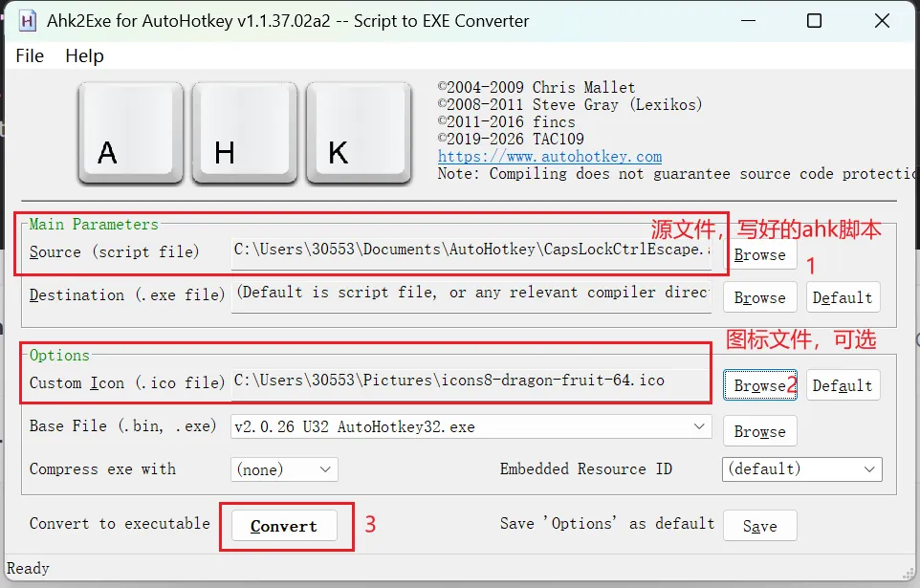This screenshot has width=920, height=588.
Task: Save Options as default with Save button
Action: pyautogui.click(x=760, y=526)
